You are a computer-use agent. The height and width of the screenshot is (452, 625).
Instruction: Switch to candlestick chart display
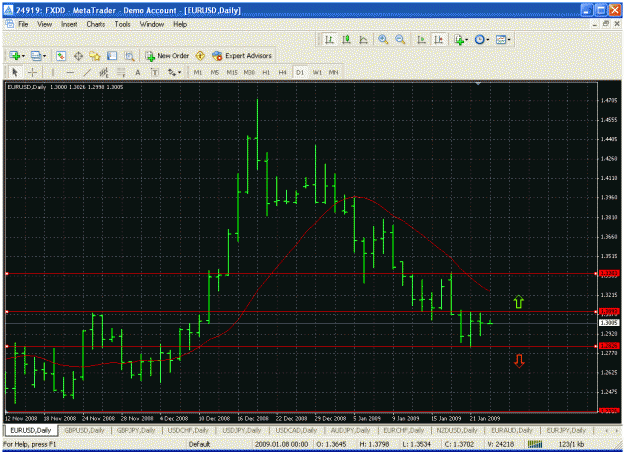point(346,39)
